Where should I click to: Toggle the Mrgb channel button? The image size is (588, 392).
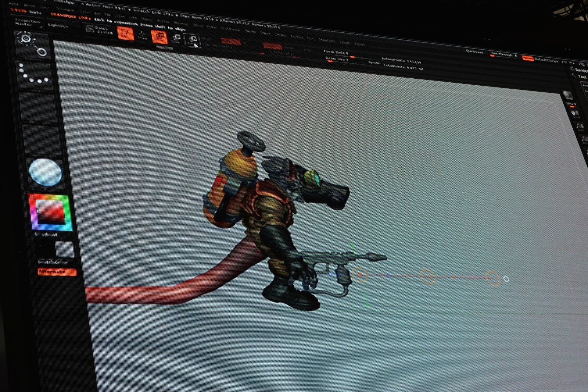[x=207, y=38]
